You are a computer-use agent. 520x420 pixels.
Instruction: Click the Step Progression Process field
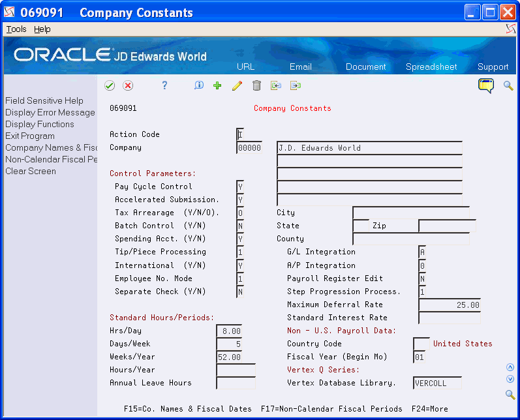coord(422,292)
